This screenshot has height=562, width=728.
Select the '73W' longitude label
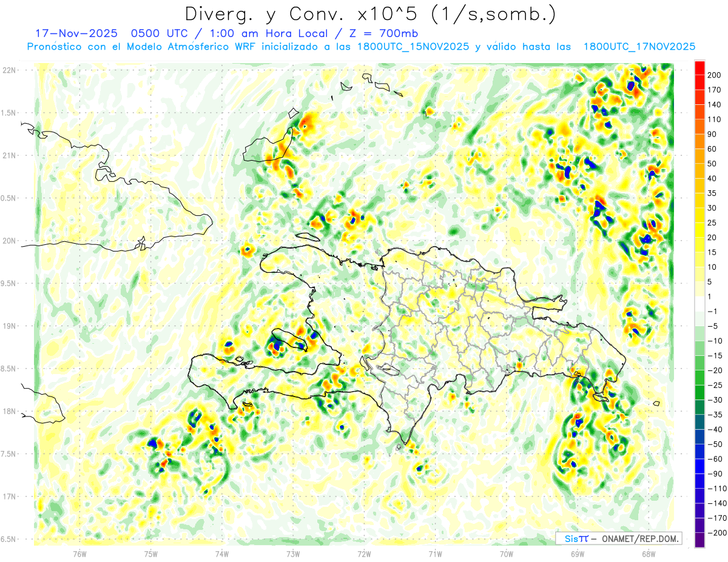[293, 554]
